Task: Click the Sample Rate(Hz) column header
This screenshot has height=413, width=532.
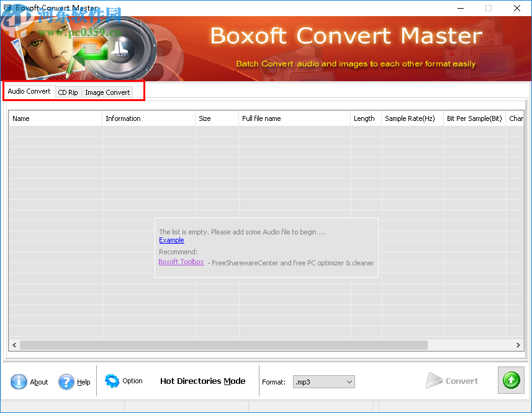Action: point(412,118)
